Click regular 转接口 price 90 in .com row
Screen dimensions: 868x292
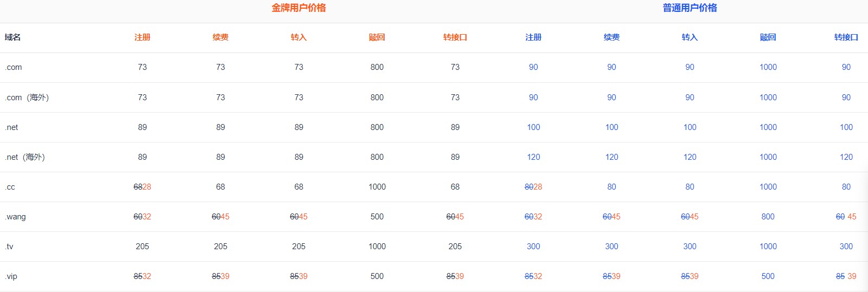coord(846,67)
